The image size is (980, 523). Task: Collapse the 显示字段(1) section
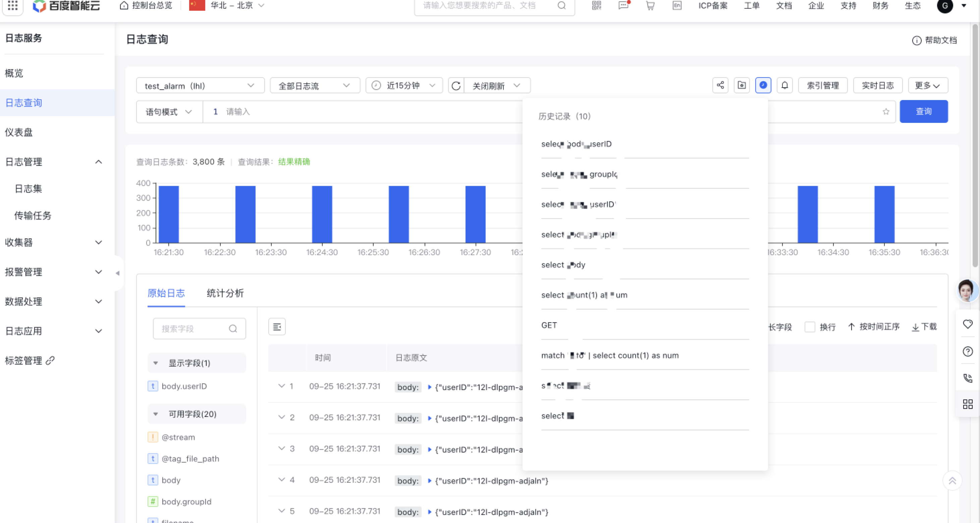point(156,363)
